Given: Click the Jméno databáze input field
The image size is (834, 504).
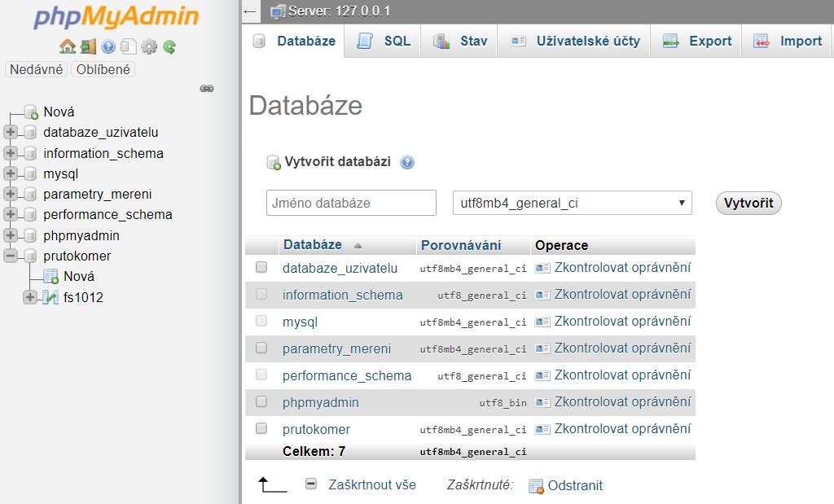Looking at the screenshot, I should pos(351,203).
